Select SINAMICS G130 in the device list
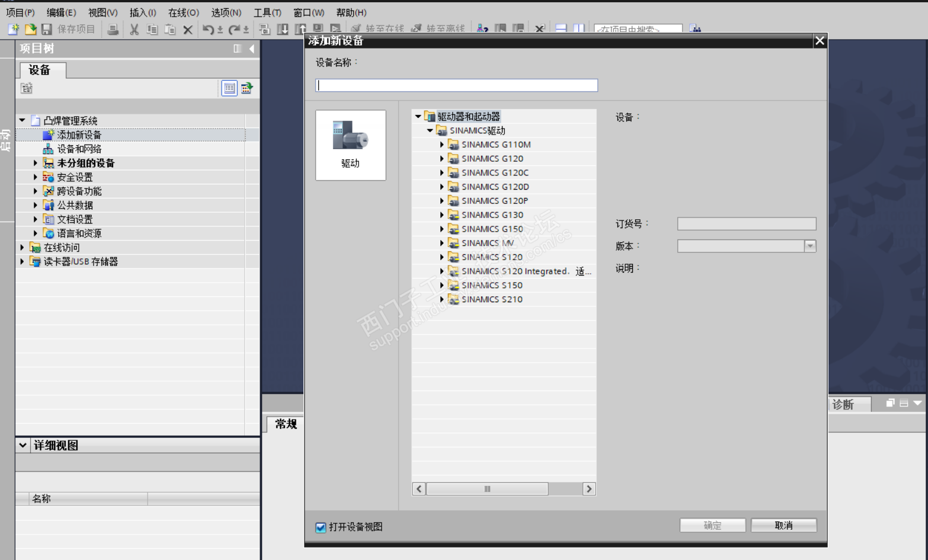Image resolution: width=928 pixels, height=560 pixels. coord(492,215)
